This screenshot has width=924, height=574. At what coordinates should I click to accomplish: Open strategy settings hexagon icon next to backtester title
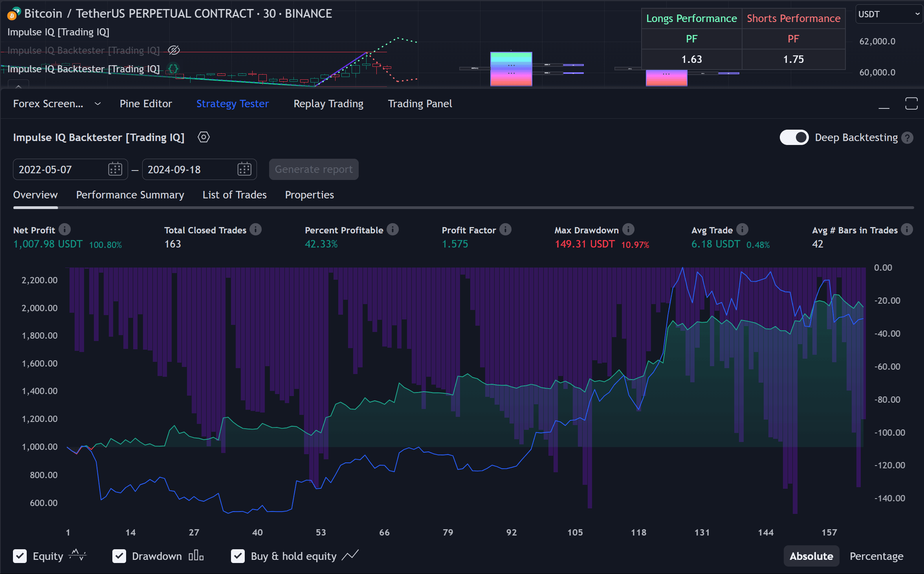[x=203, y=137]
